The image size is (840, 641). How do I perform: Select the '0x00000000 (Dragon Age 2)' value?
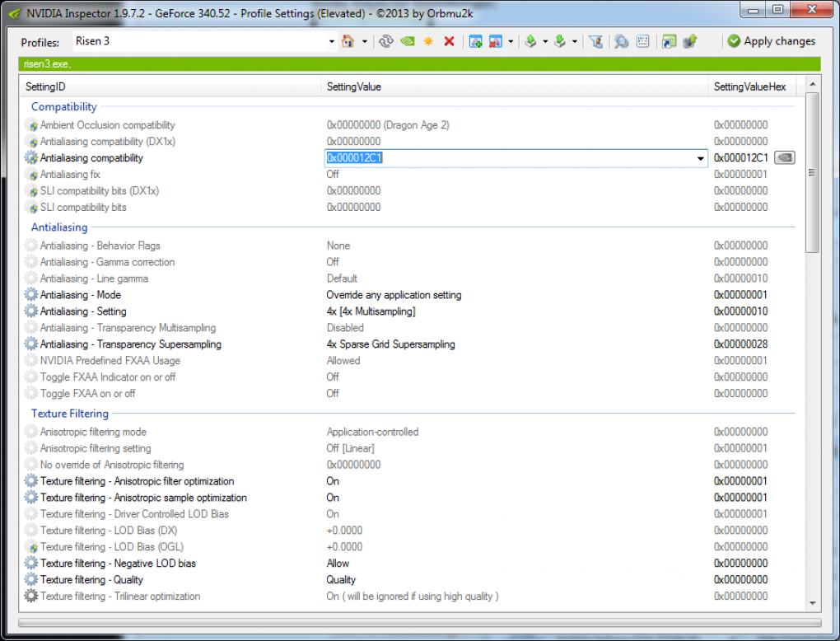tap(388, 125)
